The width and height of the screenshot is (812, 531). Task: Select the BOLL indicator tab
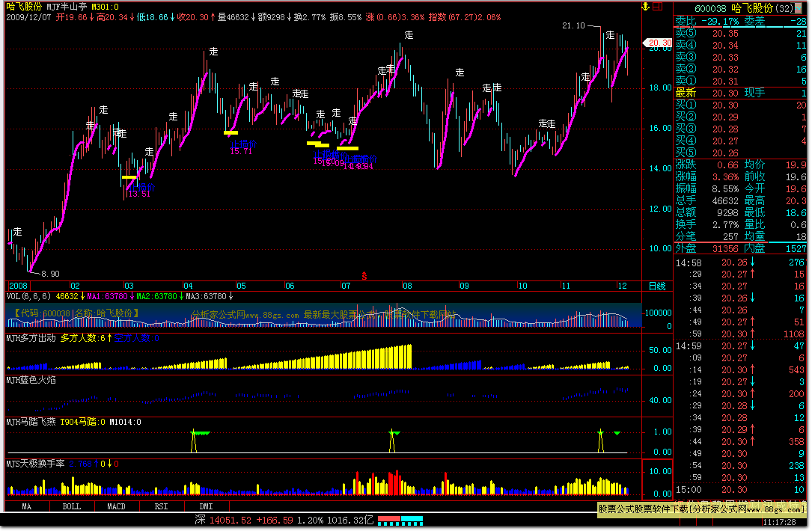(71, 506)
